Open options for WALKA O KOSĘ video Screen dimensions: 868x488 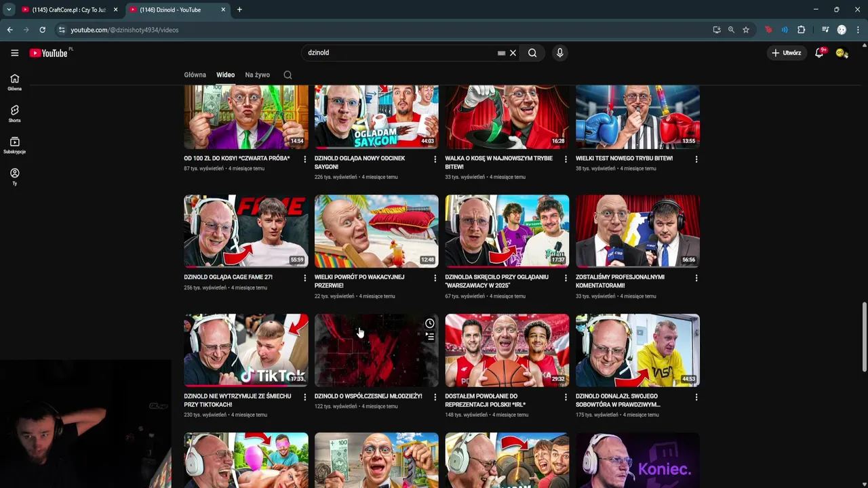coord(566,159)
